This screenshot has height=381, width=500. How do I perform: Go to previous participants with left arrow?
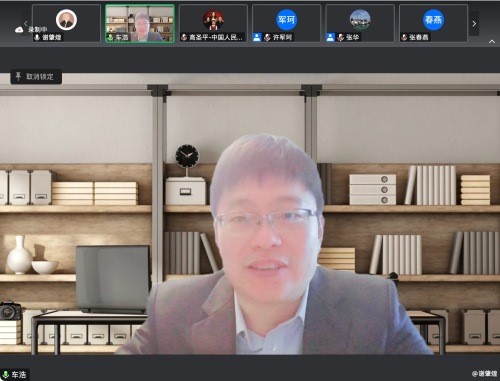[x=26, y=23]
